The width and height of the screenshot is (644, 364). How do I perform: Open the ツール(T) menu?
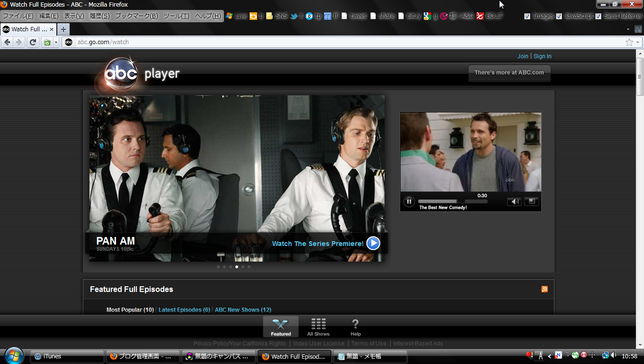click(176, 16)
